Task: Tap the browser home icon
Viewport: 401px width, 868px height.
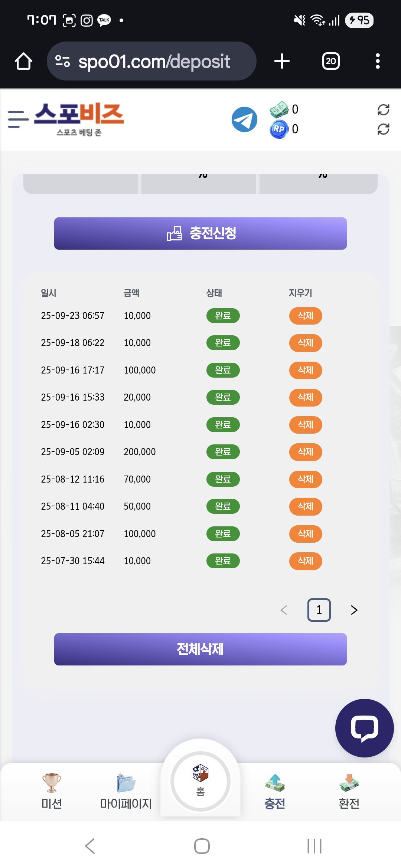Action: pyautogui.click(x=23, y=61)
